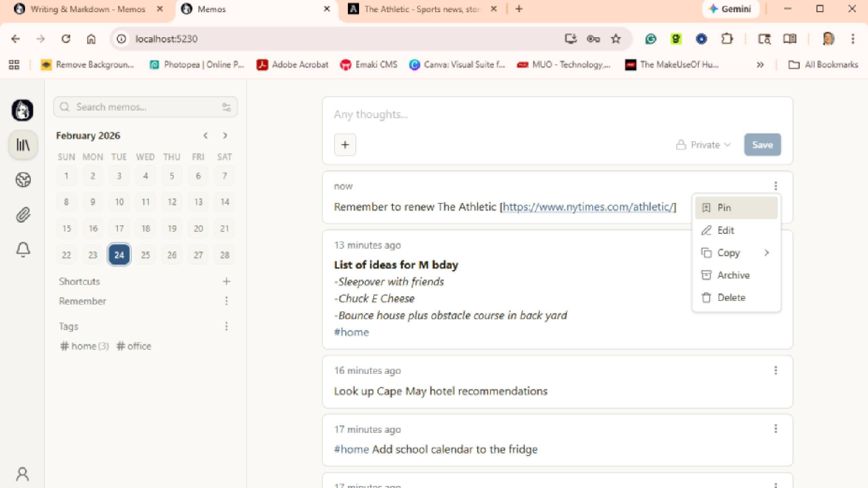The width and height of the screenshot is (868, 488).
Task: Open the notifications bell icon in sidebar
Action: tap(23, 249)
